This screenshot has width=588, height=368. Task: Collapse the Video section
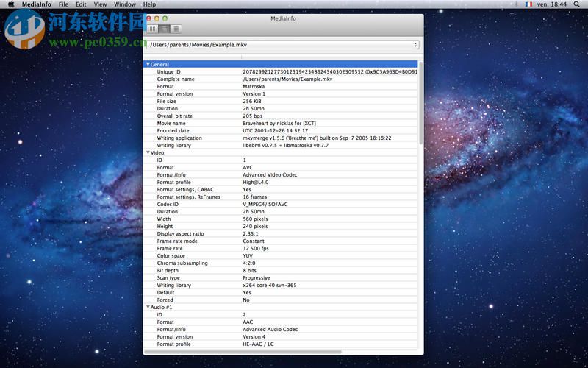pyautogui.click(x=148, y=152)
